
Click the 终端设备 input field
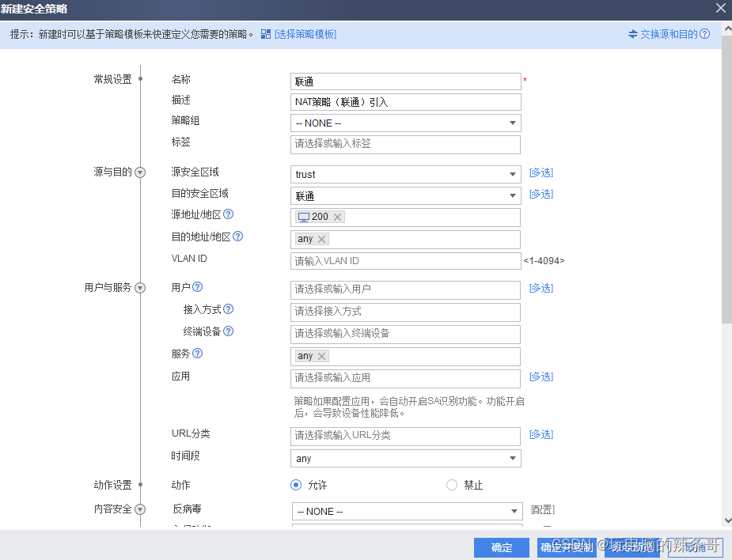pyautogui.click(x=406, y=334)
